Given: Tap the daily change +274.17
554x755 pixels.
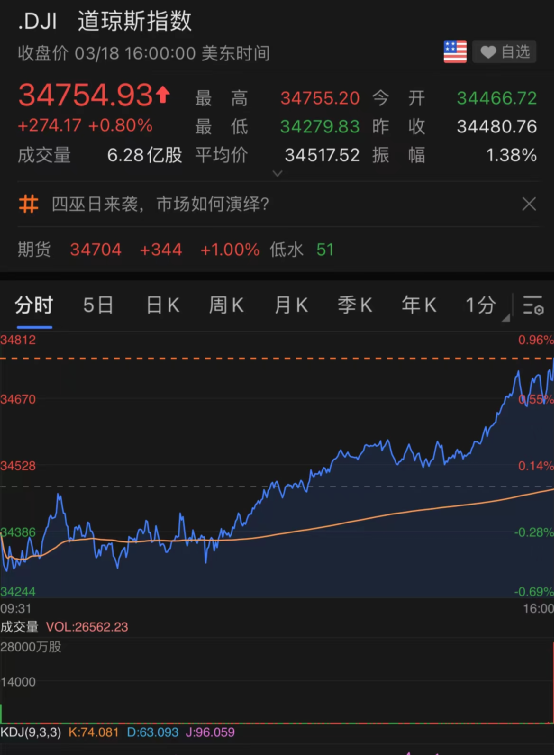Looking at the screenshot, I should (49, 126).
